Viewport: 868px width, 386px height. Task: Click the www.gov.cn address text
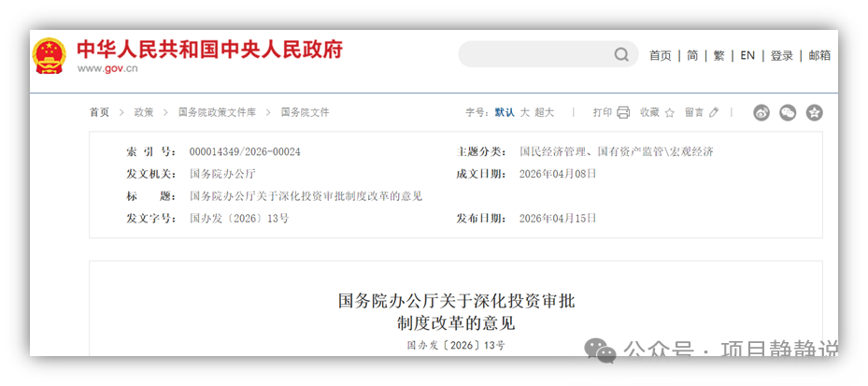pos(107,68)
